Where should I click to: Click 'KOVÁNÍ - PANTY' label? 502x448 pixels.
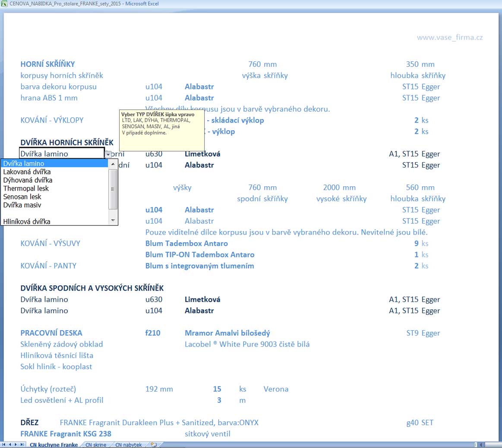pyautogui.click(x=48, y=266)
